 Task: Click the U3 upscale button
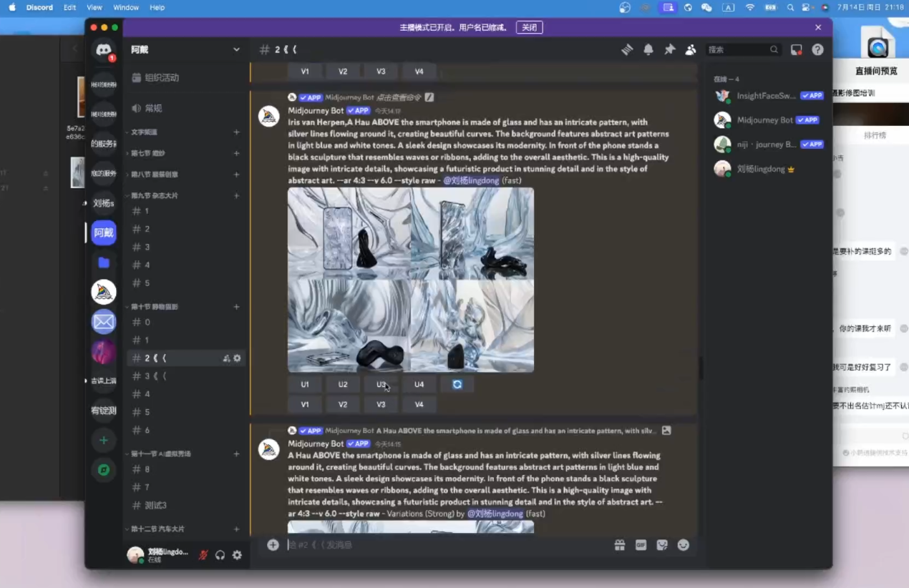[x=381, y=384]
